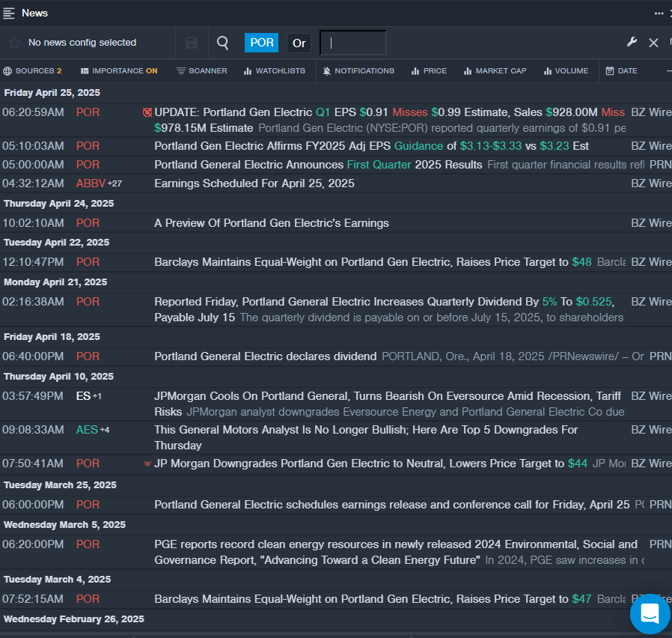This screenshot has height=638, width=672.
Task: Switch the Or logic operator
Action: click(299, 43)
